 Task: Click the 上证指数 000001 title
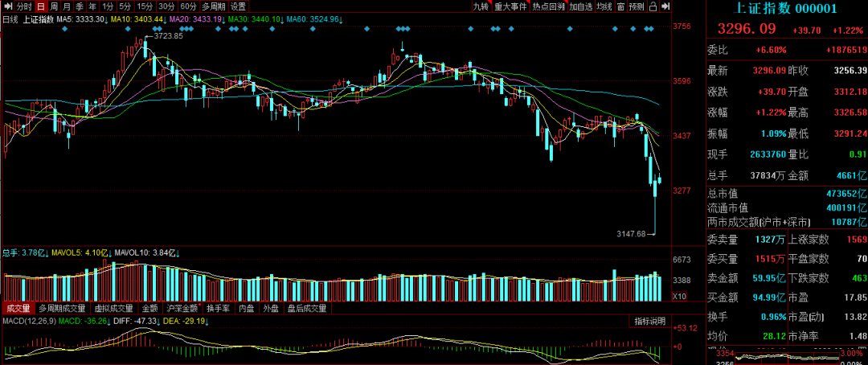pyautogui.click(x=787, y=8)
